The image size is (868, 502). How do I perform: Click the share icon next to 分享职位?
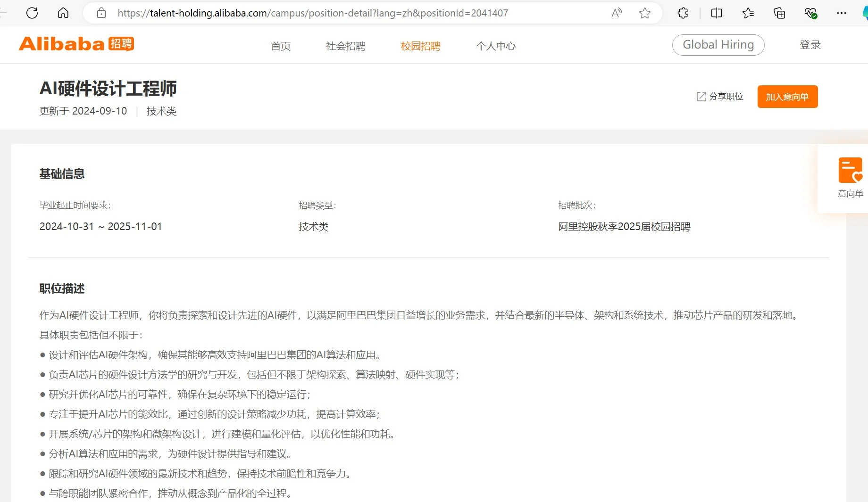pyautogui.click(x=701, y=97)
